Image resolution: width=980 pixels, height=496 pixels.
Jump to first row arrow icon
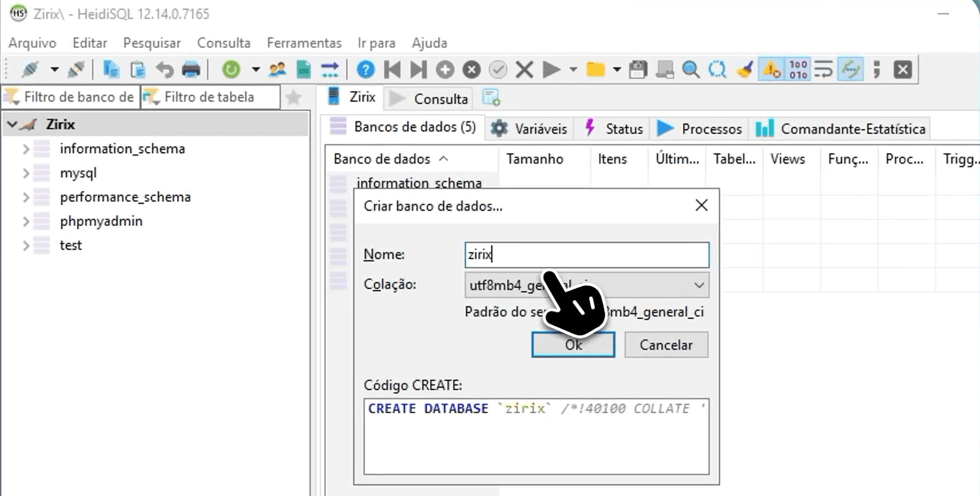tap(392, 69)
